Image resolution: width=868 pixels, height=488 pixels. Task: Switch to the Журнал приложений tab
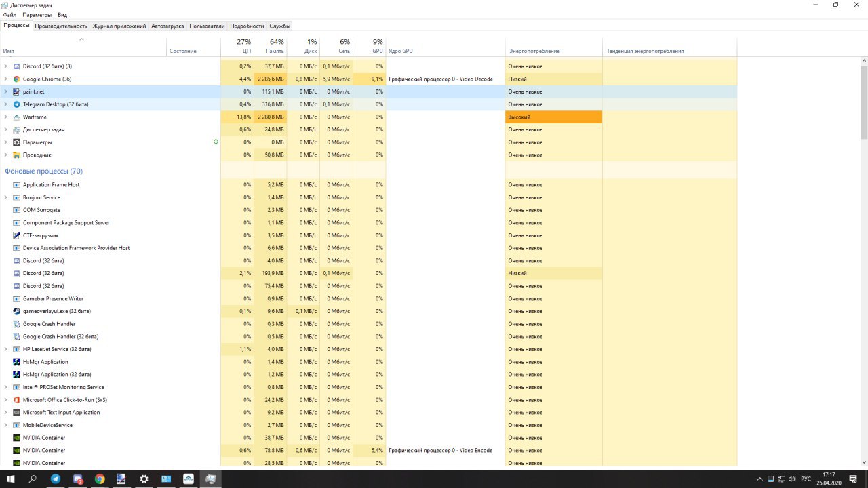click(119, 26)
